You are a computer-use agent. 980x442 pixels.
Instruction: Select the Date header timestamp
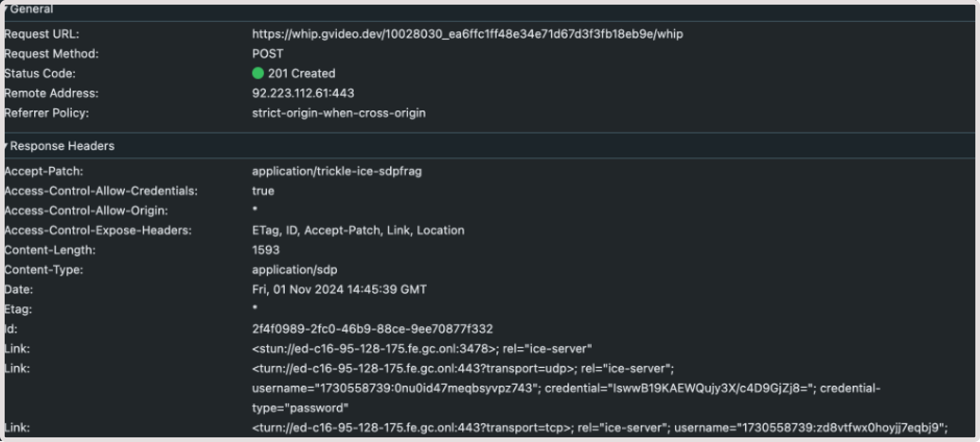[x=339, y=289]
